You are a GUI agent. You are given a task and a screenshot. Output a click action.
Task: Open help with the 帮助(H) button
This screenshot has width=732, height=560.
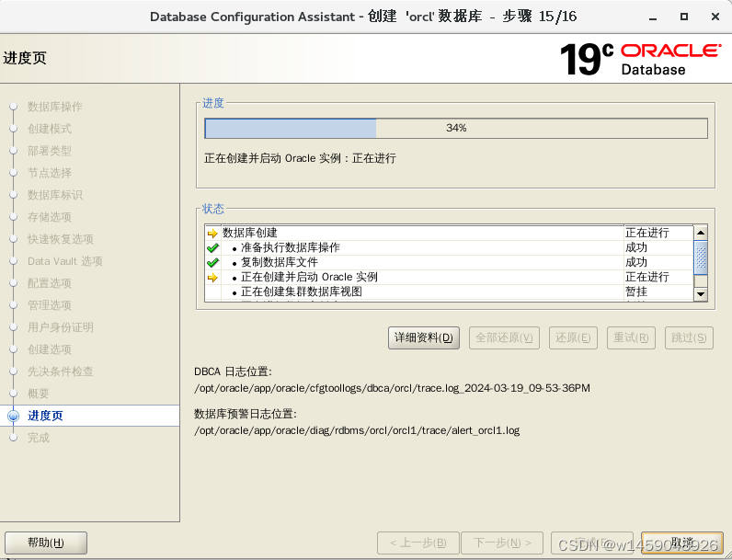click(46, 543)
